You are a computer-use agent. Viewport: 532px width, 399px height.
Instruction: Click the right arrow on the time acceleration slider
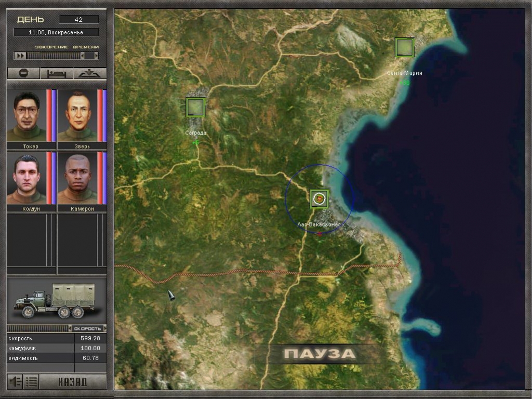tap(96, 56)
